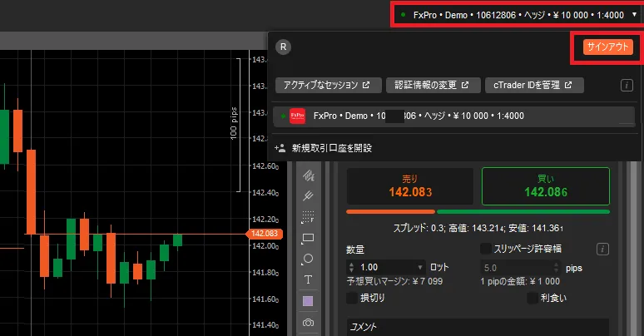644x336 pixels.
Task: Enable the スリッページ許容幅 checkbox
Action: pos(486,249)
